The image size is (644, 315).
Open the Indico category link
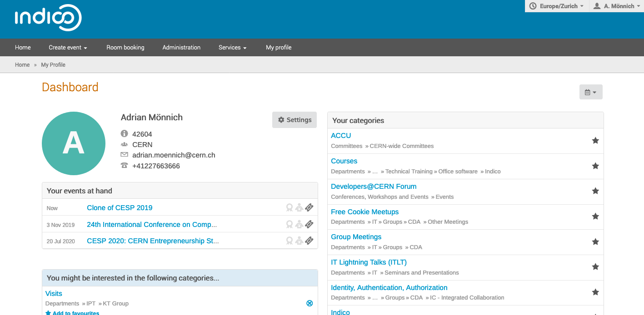(x=340, y=312)
